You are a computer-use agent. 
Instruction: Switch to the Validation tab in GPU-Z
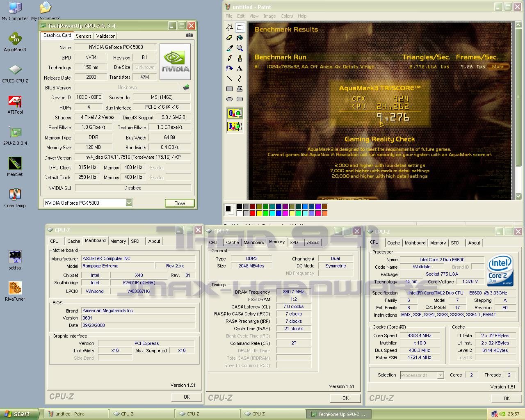click(106, 36)
